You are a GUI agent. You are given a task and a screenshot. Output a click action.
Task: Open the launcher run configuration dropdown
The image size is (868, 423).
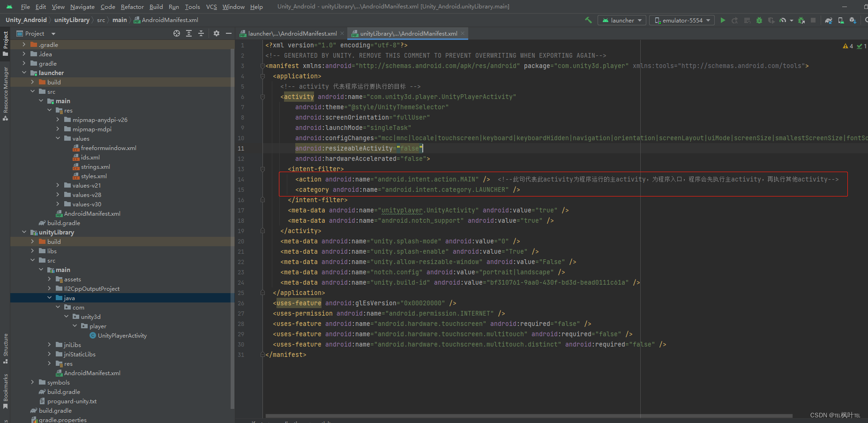[x=621, y=20]
